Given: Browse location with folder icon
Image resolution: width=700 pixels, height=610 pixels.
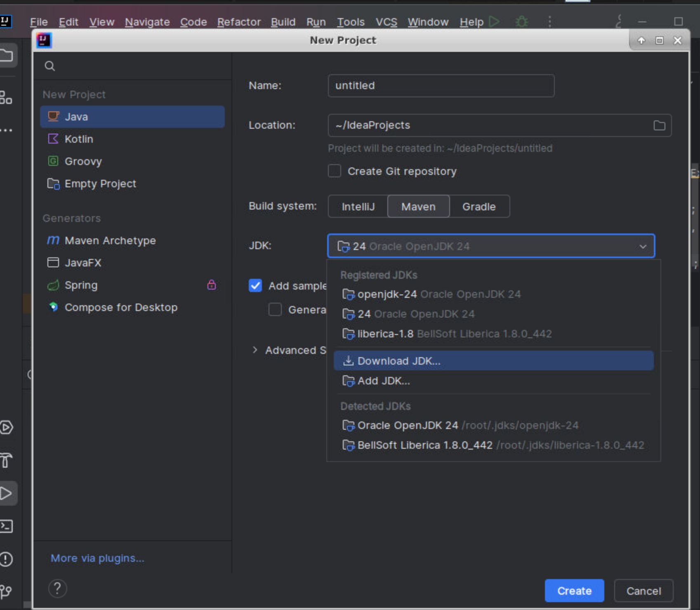Looking at the screenshot, I should [x=659, y=125].
